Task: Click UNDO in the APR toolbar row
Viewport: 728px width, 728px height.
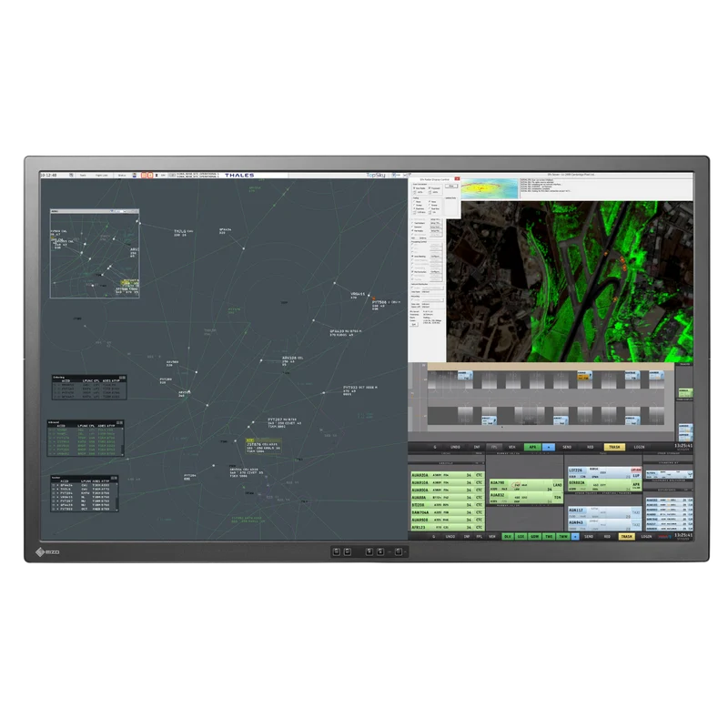Action: point(455,447)
